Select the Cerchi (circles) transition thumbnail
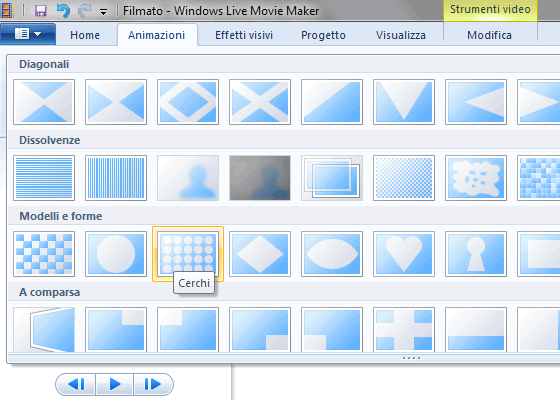The image size is (560, 400). click(188, 254)
